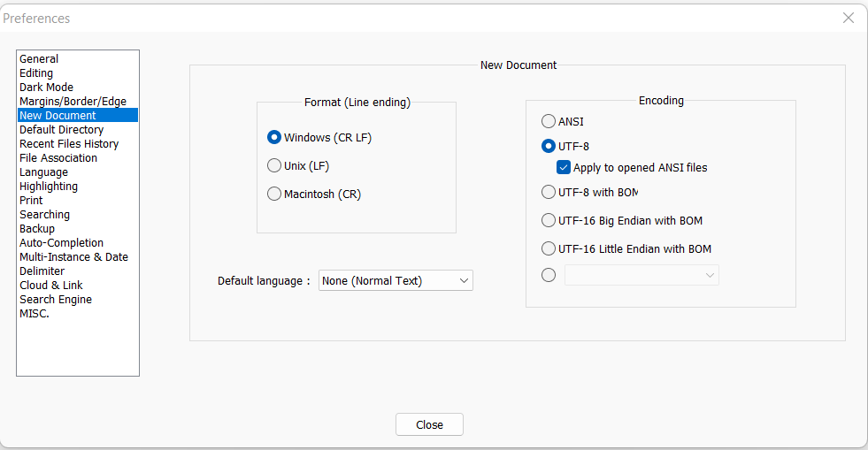Open Cloud & Link settings

pos(51,286)
